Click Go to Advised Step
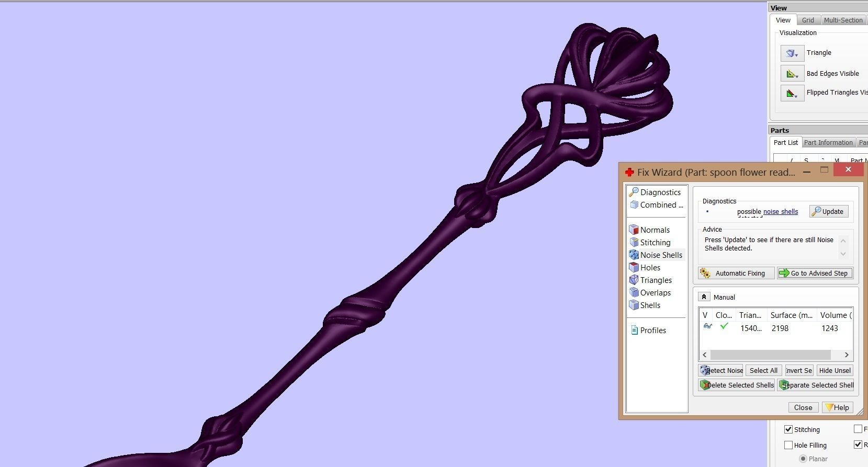 pyautogui.click(x=815, y=273)
